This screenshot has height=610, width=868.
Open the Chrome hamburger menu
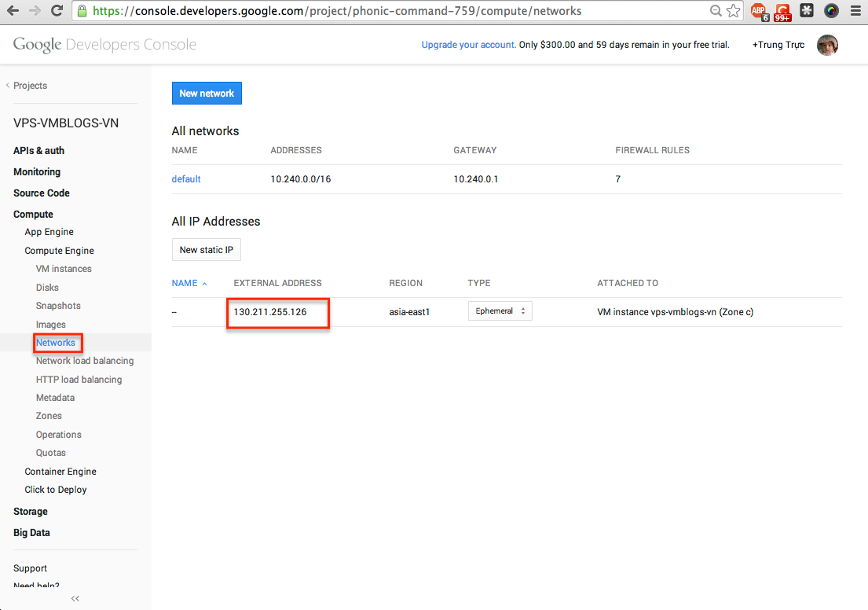855,11
